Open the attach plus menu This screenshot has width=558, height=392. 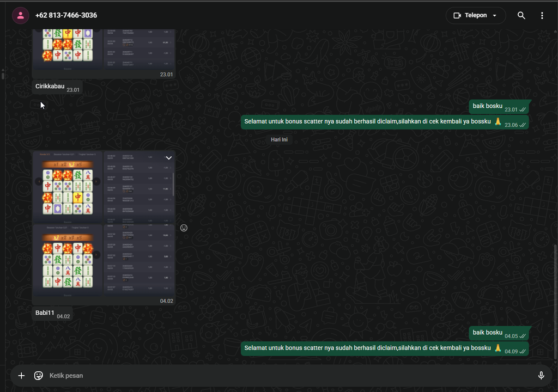[21, 376]
